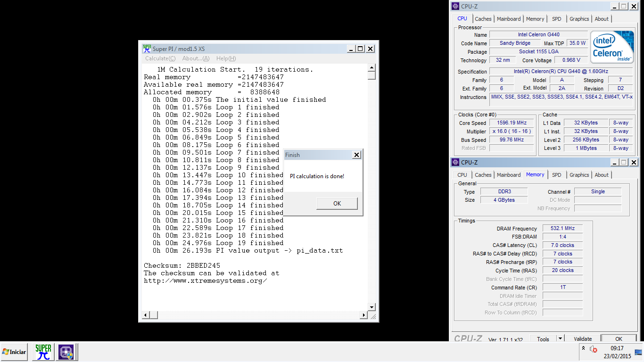This screenshot has height=362, width=644.
Task: Click title icon of lower CPU-Z window
Action: (455, 162)
